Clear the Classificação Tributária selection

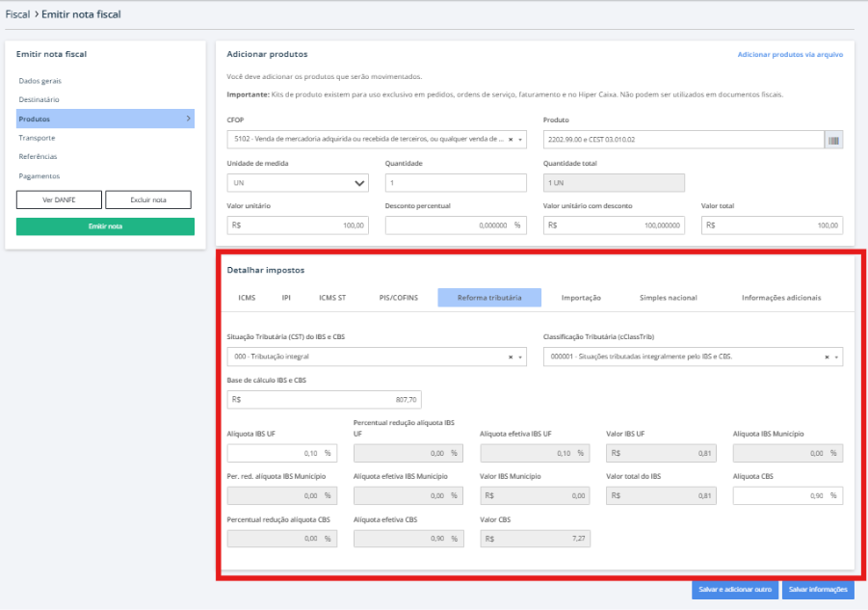click(827, 357)
